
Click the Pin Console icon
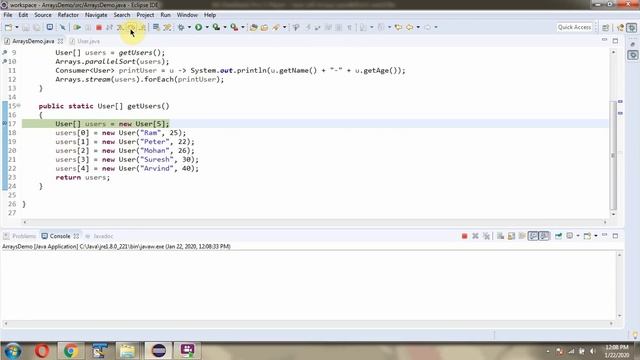tap(558, 236)
